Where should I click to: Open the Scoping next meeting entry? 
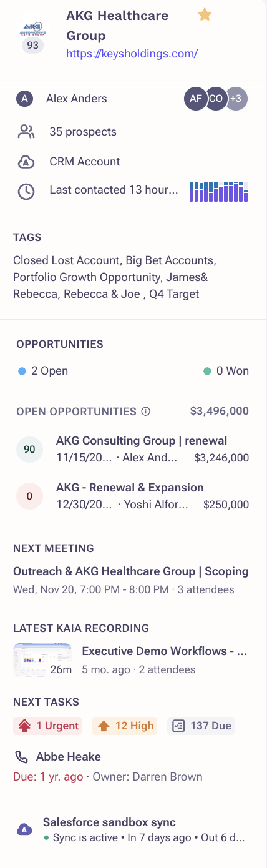click(131, 580)
